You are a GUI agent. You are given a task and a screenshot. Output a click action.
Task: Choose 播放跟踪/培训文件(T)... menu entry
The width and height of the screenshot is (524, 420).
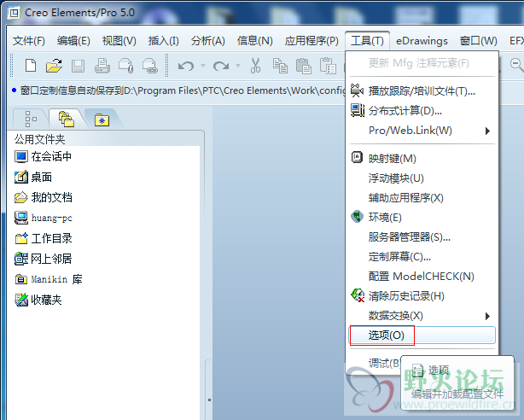(x=422, y=91)
